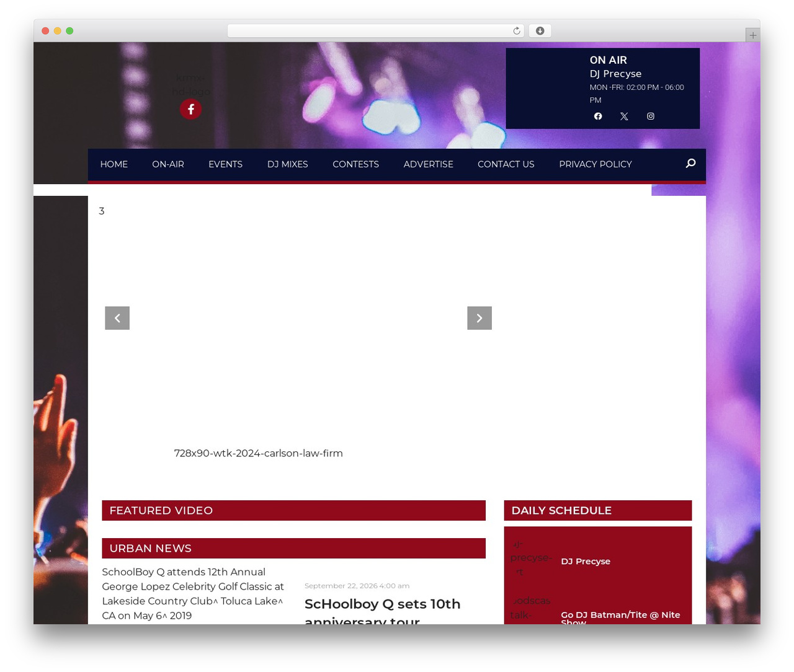This screenshot has height=672, width=794.
Task: Open the ScHoolboy Q sets 10th anniversary headline
Action: click(382, 611)
